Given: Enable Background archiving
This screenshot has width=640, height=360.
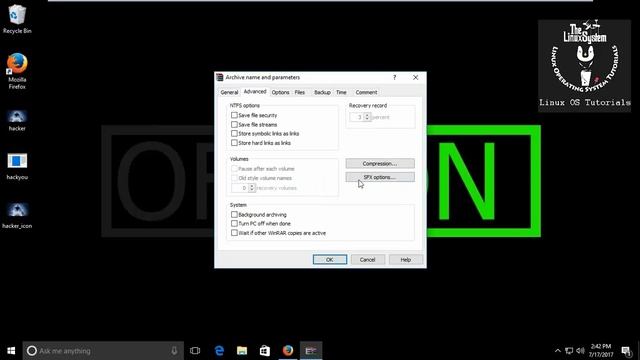Looking at the screenshot, I should pos(234,214).
